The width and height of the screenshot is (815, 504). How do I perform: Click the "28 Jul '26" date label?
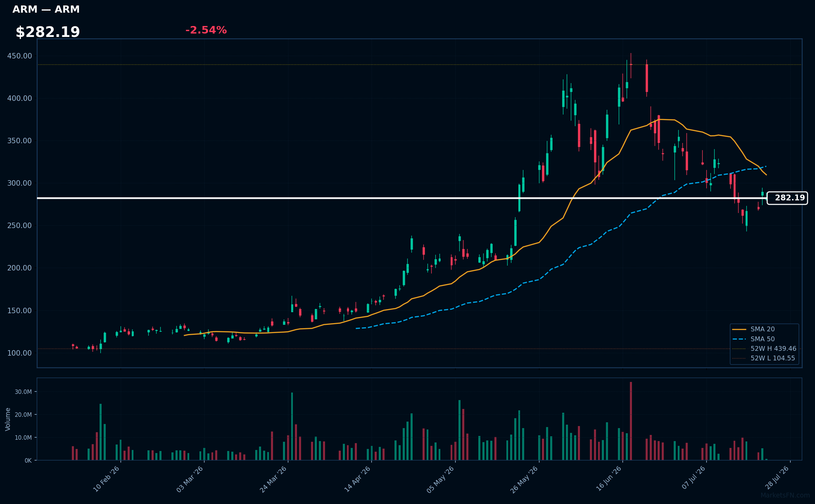[777, 478]
